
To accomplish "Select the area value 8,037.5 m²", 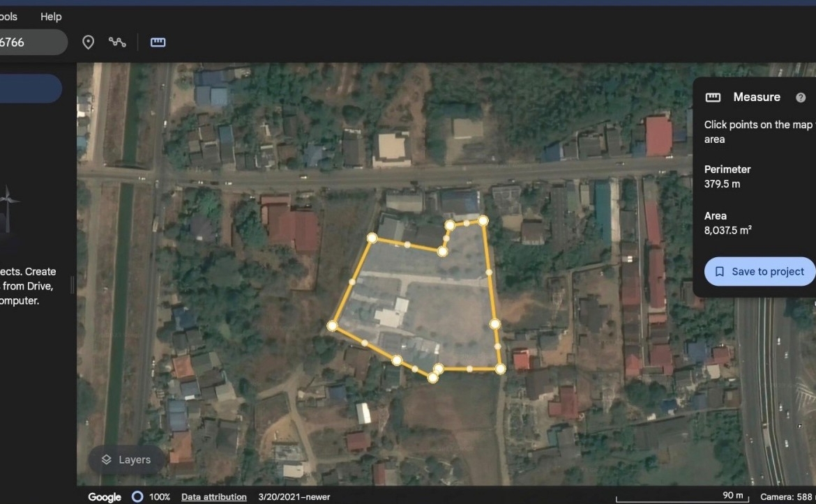I will tap(727, 231).
